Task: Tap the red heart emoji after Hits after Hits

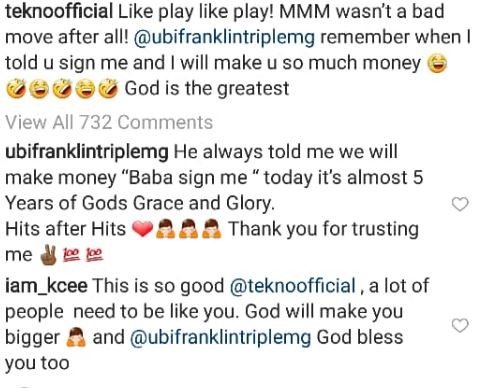Action: [143, 229]
